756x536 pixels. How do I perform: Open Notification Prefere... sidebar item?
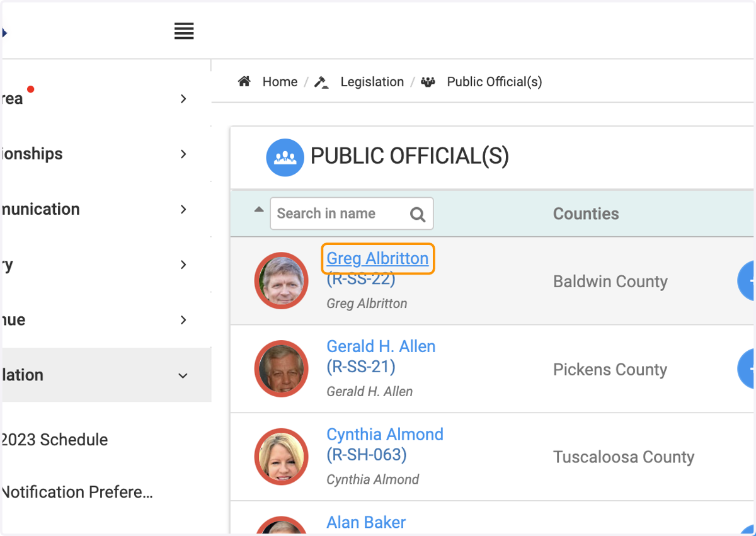tap(77, 492)
